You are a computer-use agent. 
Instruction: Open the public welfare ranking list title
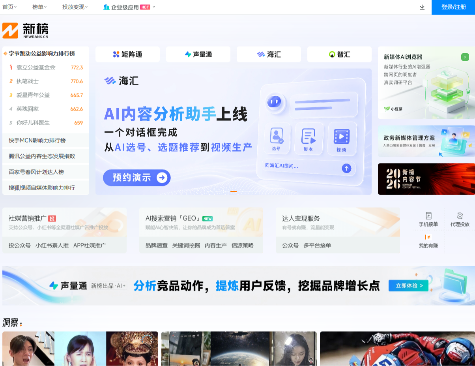[42, 53]
